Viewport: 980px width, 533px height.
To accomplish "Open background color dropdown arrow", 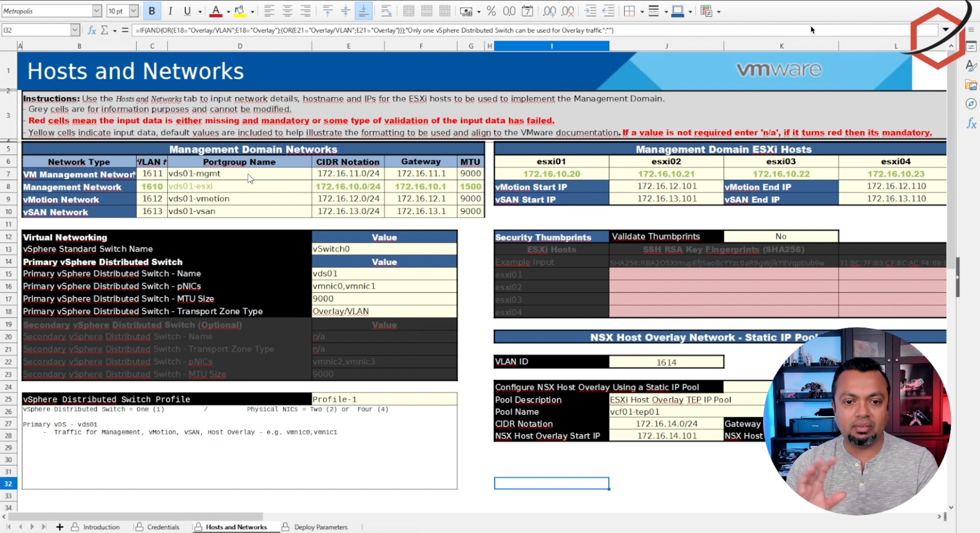I will click(252, 11).
